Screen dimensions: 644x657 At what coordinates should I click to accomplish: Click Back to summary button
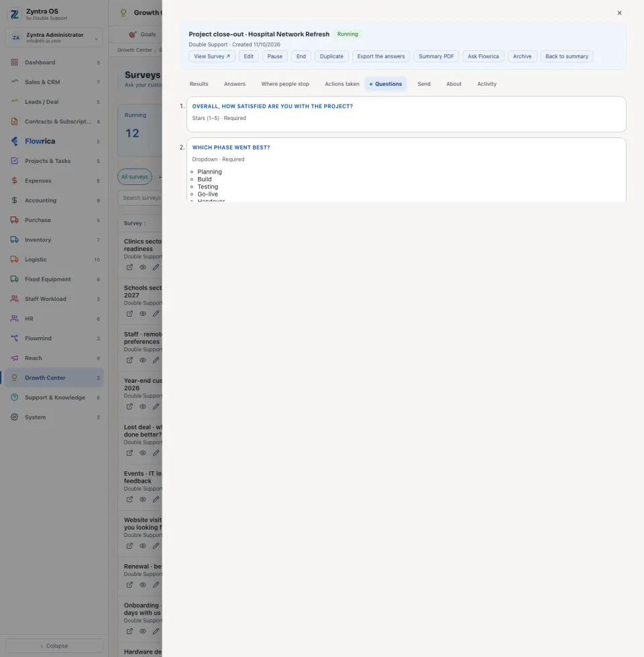pyautogui.click(x=567, y=56)
